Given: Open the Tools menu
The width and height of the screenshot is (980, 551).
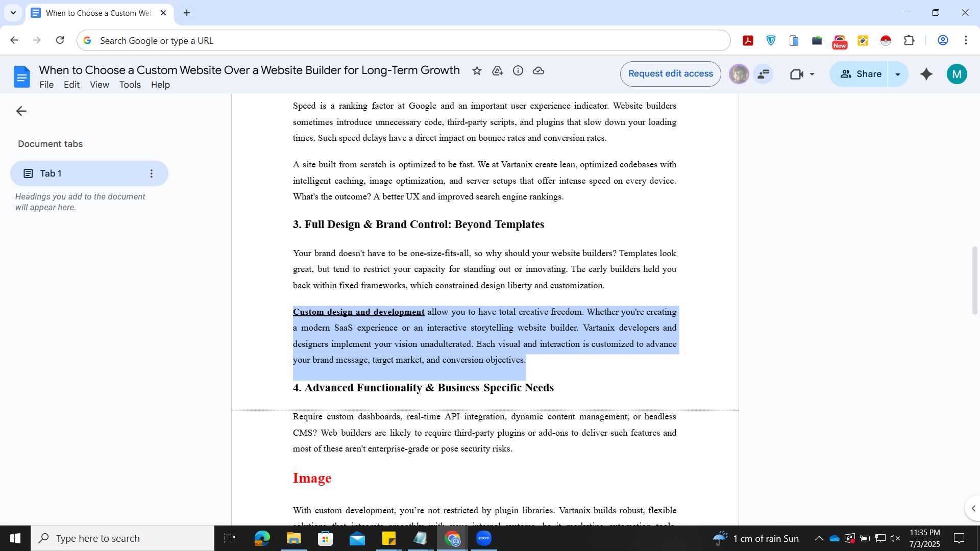Looking at the screenshot, I should pyautogui.click(x=130, y=85).
